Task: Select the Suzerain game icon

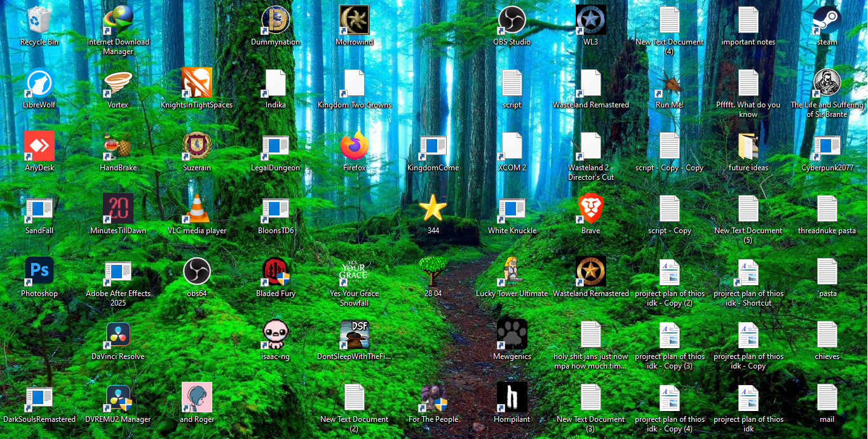Action: [197, 145]
